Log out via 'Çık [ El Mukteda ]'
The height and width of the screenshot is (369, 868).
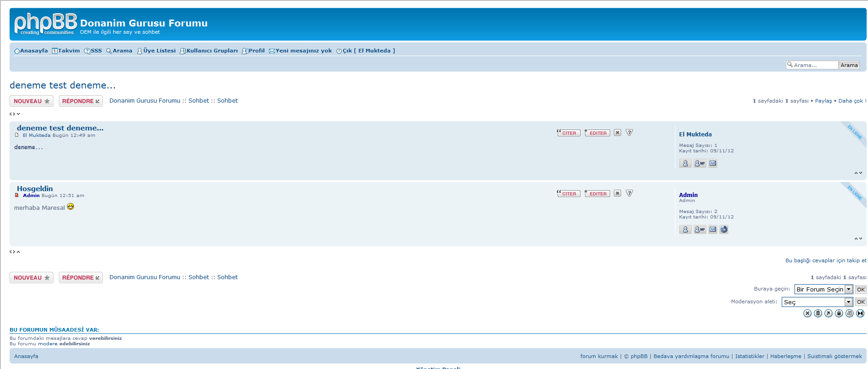click(x=366, y=51)
